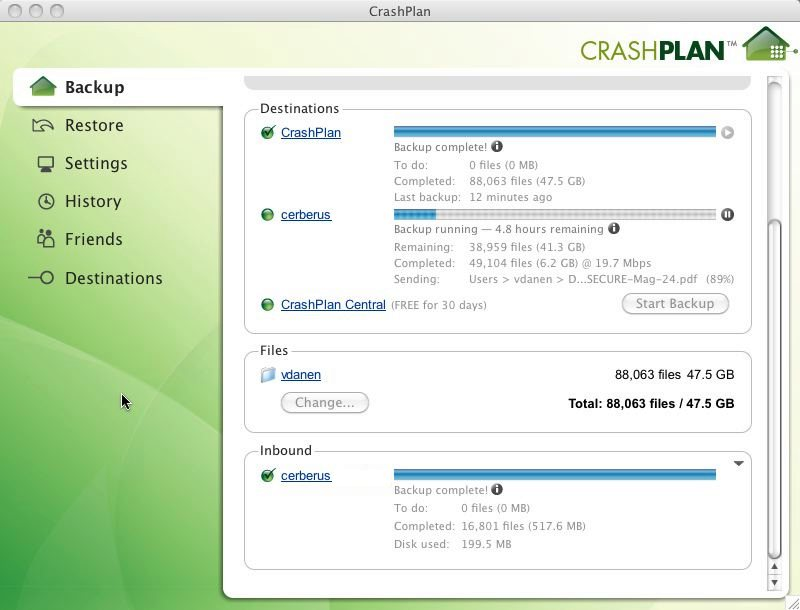Click the sidebar Destinations connector icon
Screen dimensions: 800x610
point(41,277)
